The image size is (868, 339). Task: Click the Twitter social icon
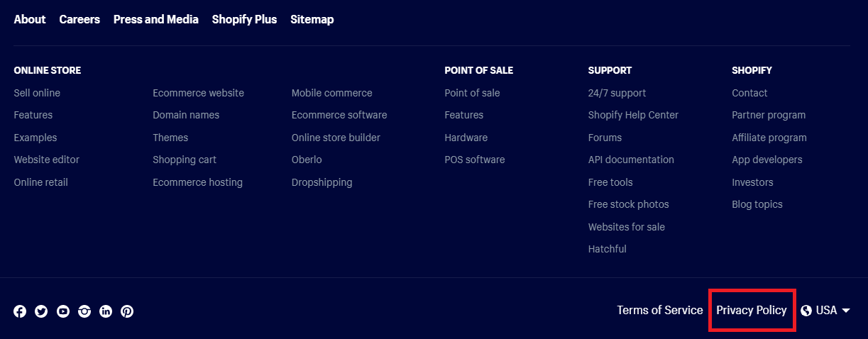point(41,311)
